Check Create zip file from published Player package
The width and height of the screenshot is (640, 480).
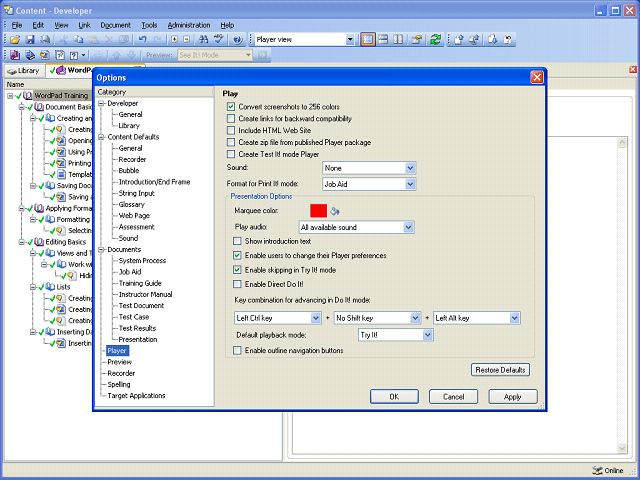231,142
